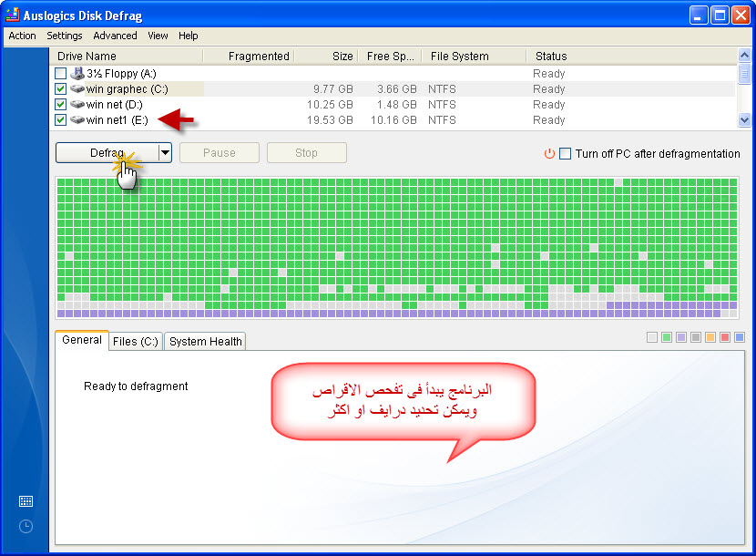Select the win net1 (E:) drive name
Viewport: 756px width, 556px height.
pos(117,119)
